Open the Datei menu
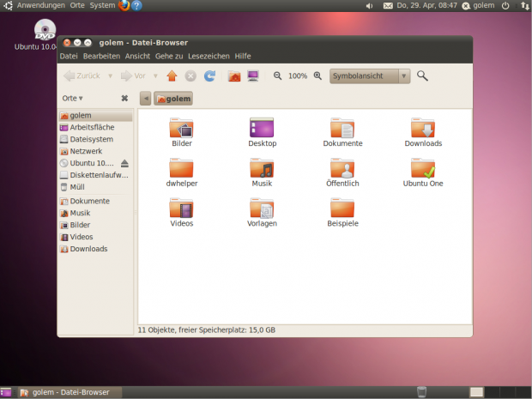 [x=69, y=56]
